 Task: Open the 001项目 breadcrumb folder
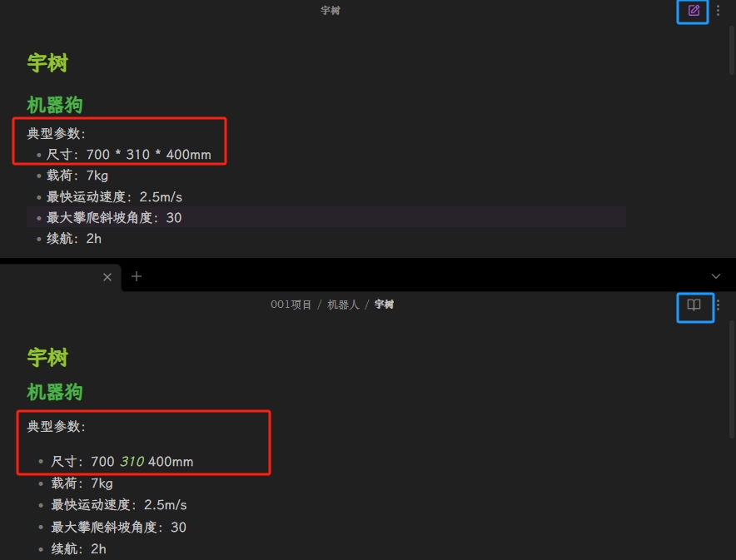coord(291,305)
